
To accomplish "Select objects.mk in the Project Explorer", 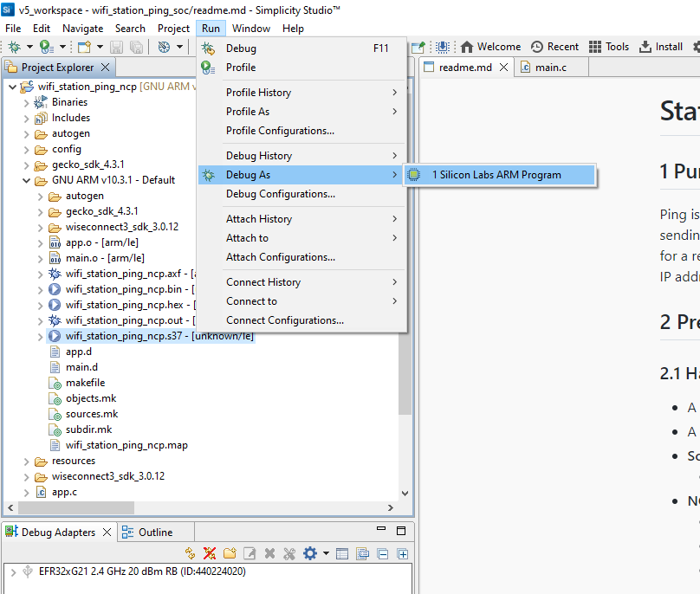I will [91, 398].
